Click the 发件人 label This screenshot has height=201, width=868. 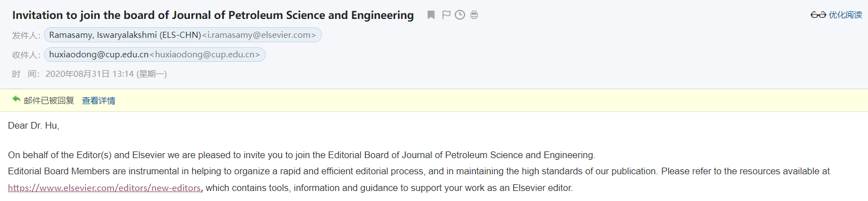[27, 36]
